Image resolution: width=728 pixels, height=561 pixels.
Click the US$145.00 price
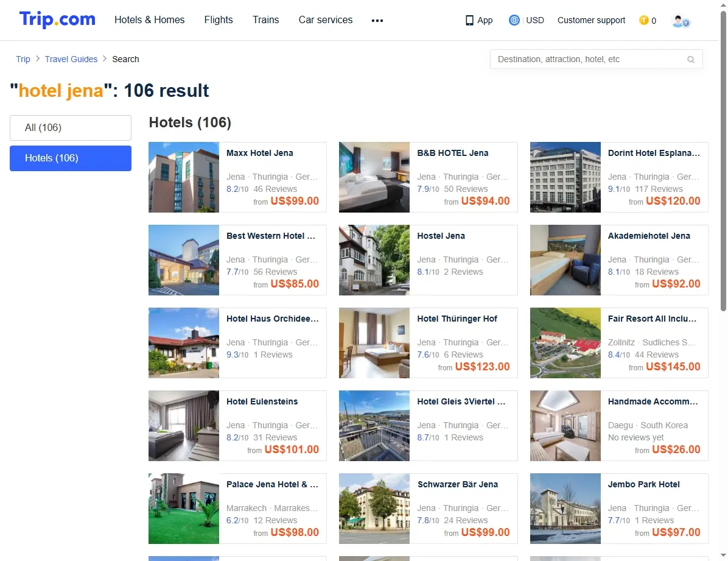pos(673,366)
